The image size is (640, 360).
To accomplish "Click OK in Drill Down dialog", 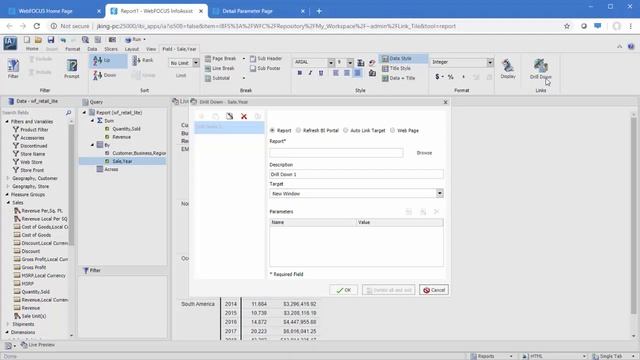I will coord(344,290).
